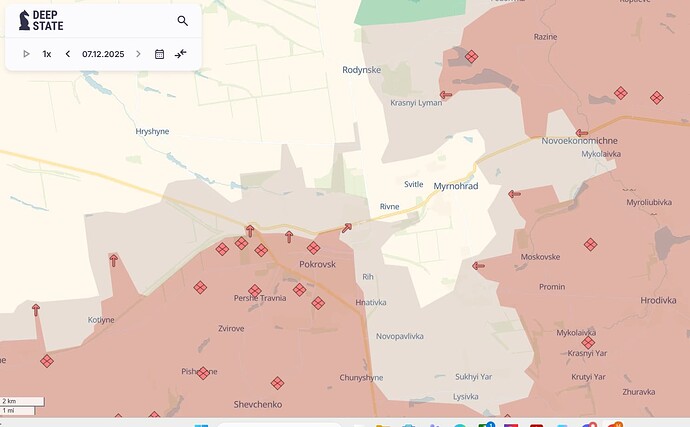Click arrow marker west of Moskovske
Viewport: 690px width, 427px height.
click(x=478, y=266)
